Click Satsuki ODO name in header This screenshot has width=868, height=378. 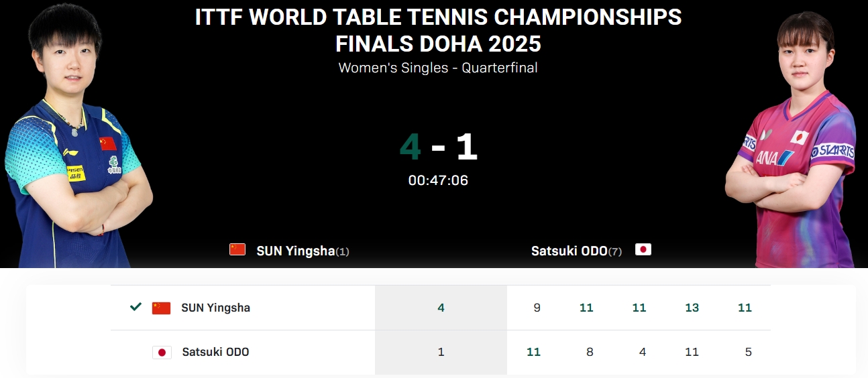pyautogui.click(x=569, y=251)
